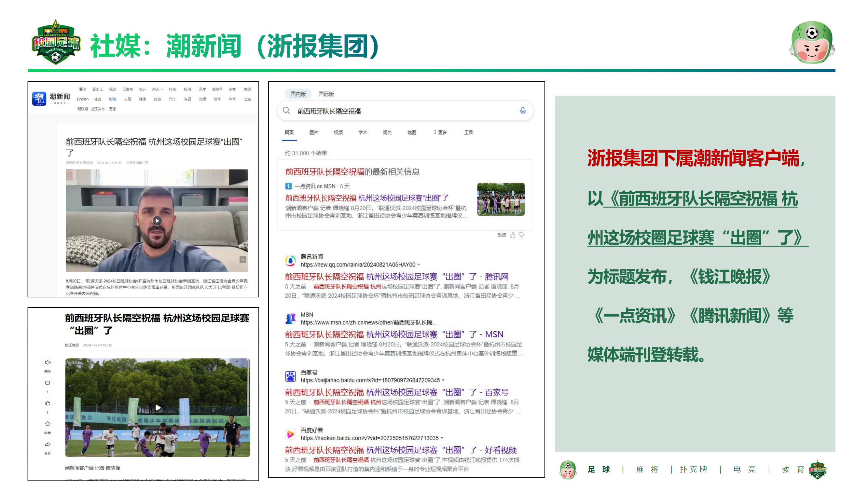The image size is (868, 488).
Task: Click the magnifier search icon in search box
Action: tap(286, 111)
